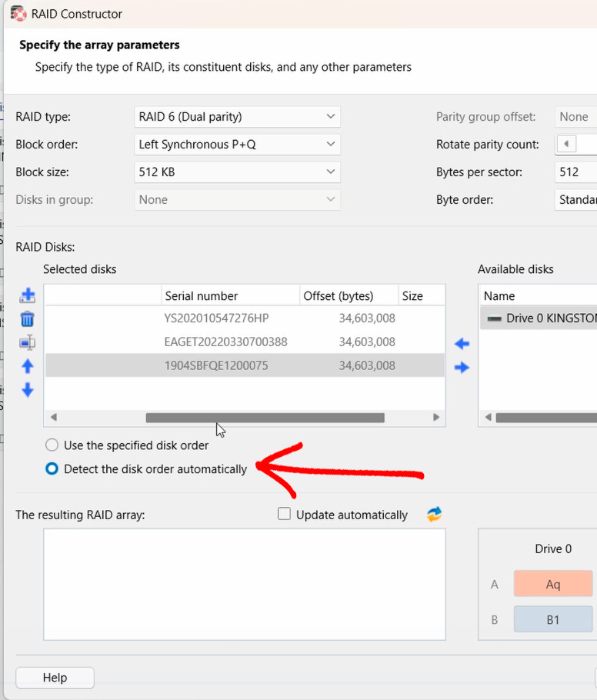Viewport: 597px width, 700px height.
Task: Click the Serial number column header
Action: point(230,296)
